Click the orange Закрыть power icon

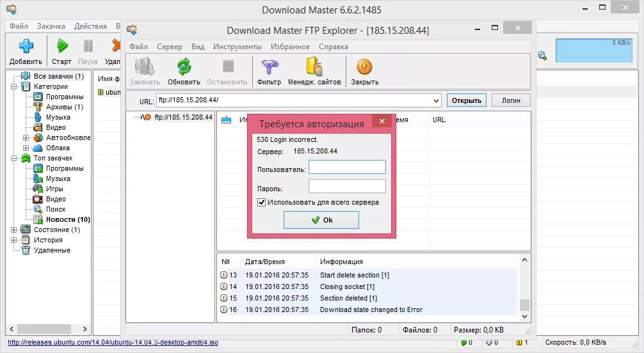364,67
